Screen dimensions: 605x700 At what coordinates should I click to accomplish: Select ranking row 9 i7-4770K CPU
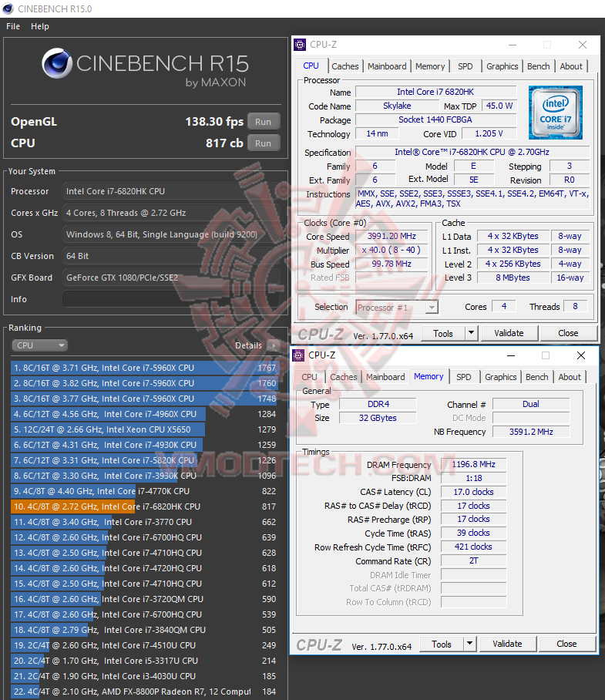[x=145, y=491]
